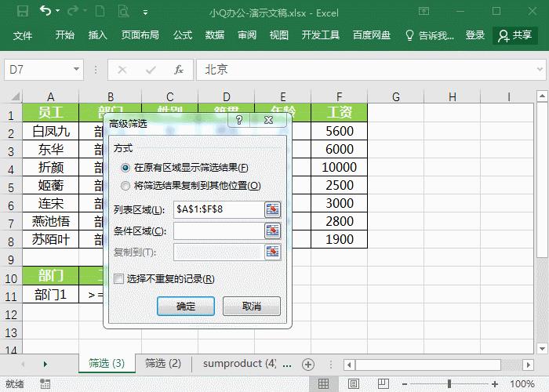The image size is (549, 392).
Task: Open Customize Quick Access Toolbar dropdown
Action: pos(145,13)
